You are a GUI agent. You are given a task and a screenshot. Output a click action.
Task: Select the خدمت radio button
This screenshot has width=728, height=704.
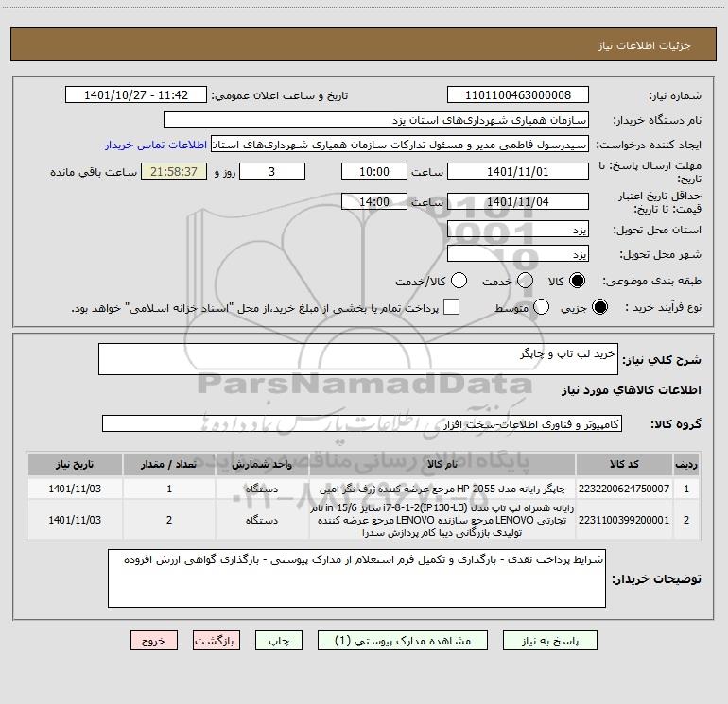click(525, 281)
